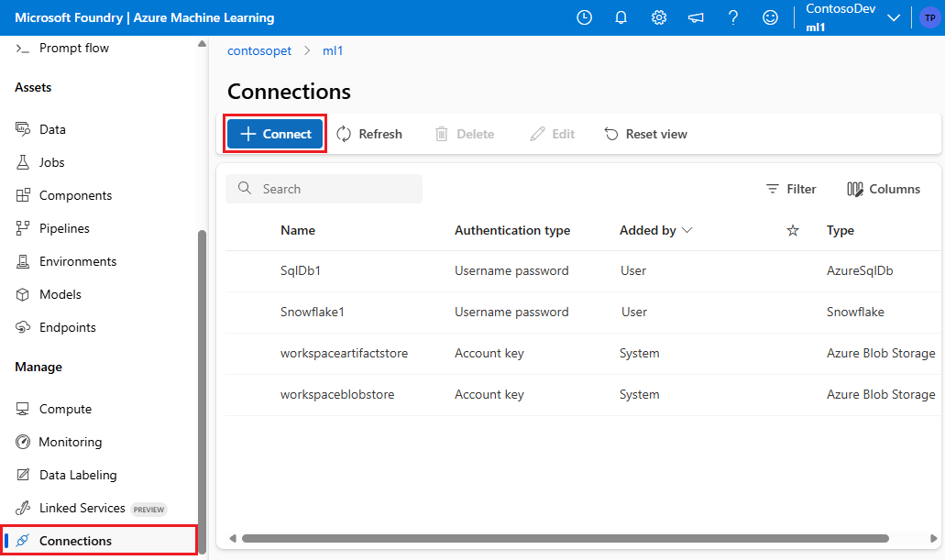Navigate to the contosopet breadcrumb
The image size is (945, 560).
pyautogui.click(x=259, y=50)
